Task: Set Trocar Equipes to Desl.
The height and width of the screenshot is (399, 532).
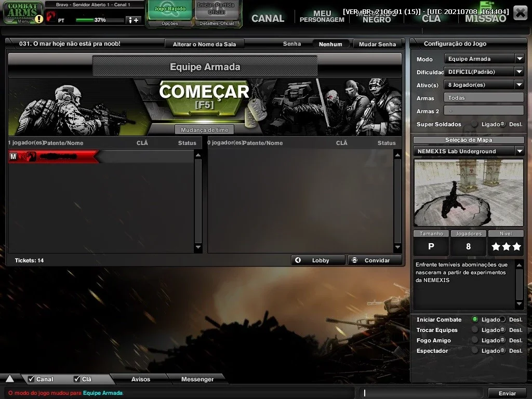Action: pos(502,330)
